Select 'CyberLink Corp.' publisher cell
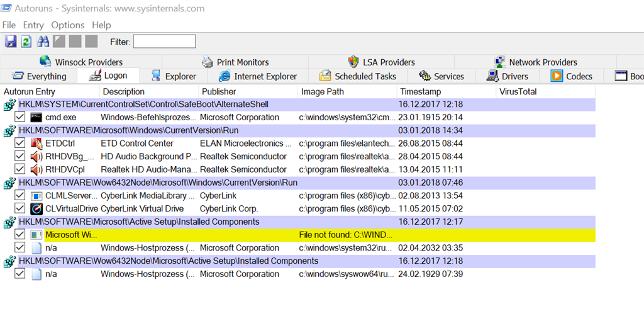The width and height of the screenshot is (644, 316). click(x=229, y=209)
